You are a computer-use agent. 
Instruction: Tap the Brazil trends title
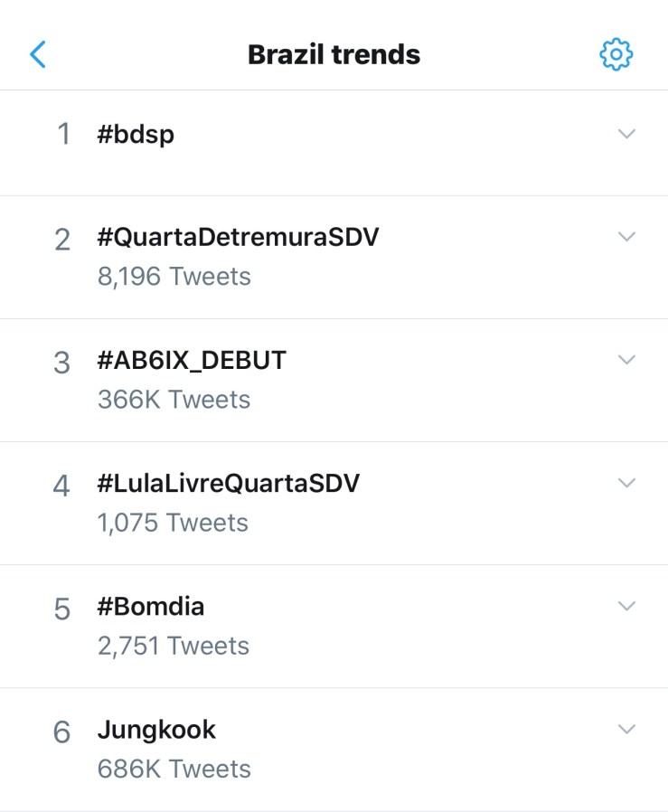pyautogui.click(x=334, y=54)
